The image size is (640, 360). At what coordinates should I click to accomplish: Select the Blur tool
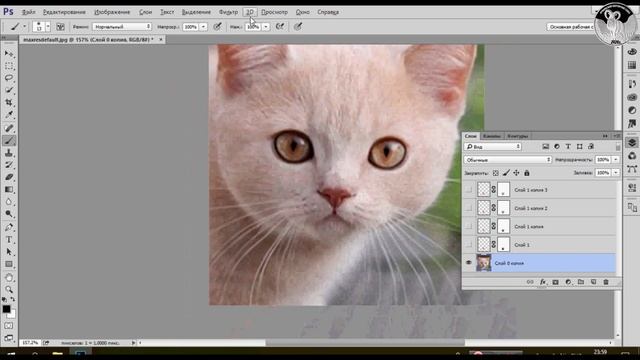[9, 202]
